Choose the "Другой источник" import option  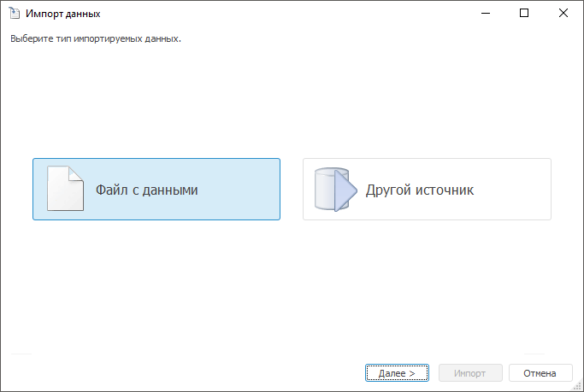click(x=427, y=190)
